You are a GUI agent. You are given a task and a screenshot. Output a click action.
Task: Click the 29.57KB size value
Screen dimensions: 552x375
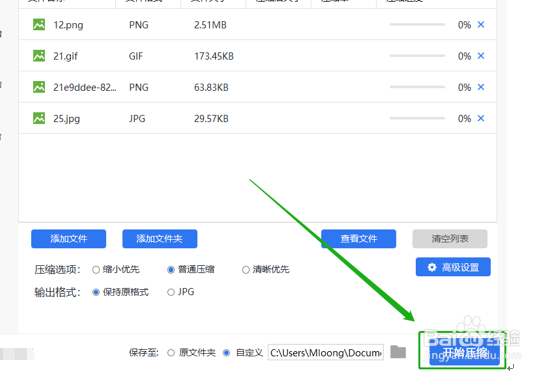click(x=211, y=119)
